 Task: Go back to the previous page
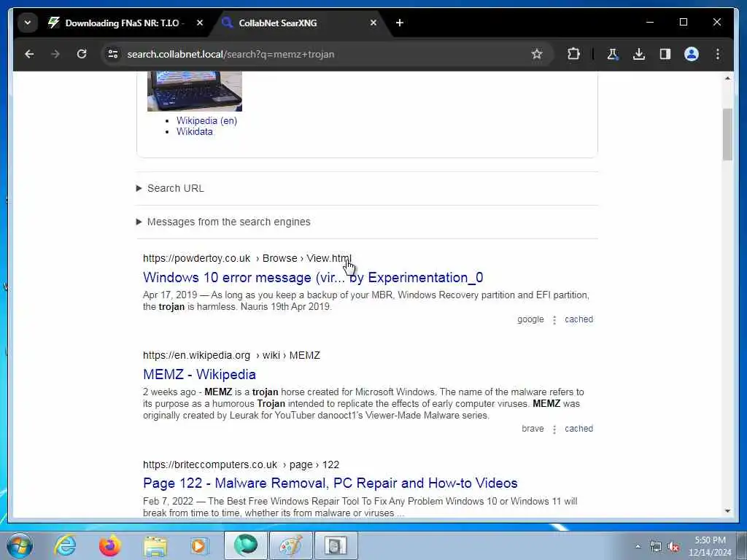tap(29, 54)
